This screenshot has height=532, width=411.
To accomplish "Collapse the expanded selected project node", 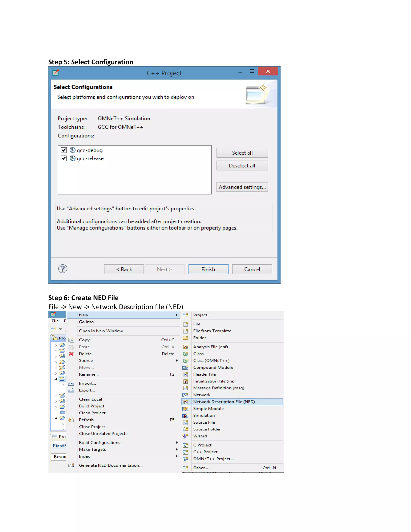I will tap(56, 379).
